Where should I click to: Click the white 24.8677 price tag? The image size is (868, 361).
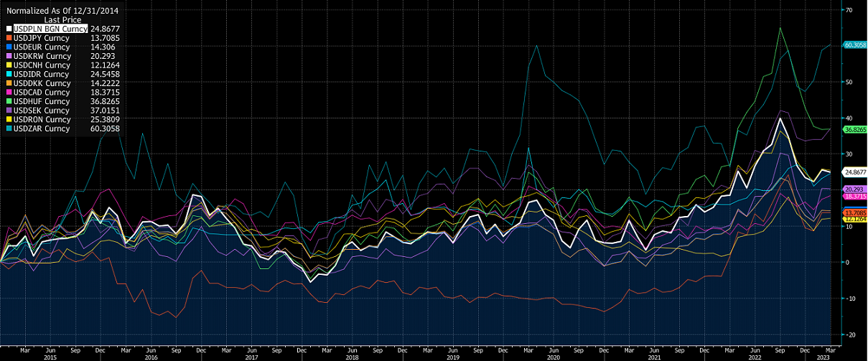(854, 172)
